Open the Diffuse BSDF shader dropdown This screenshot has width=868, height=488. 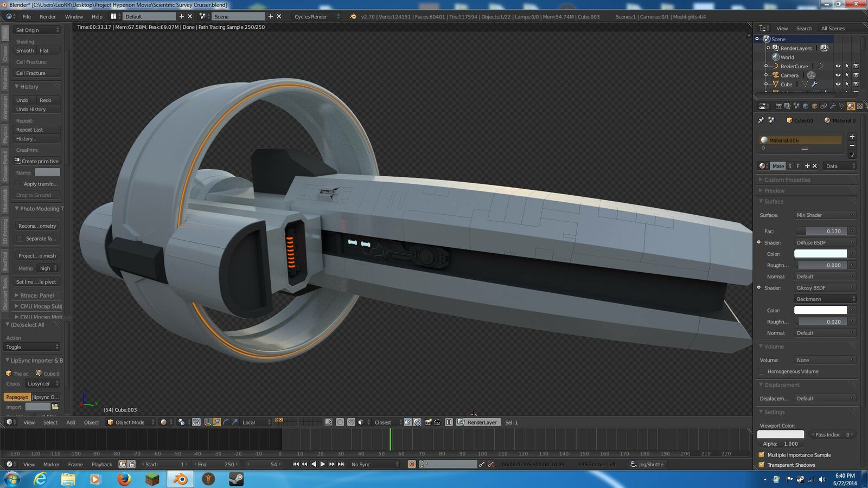(824, 242)
